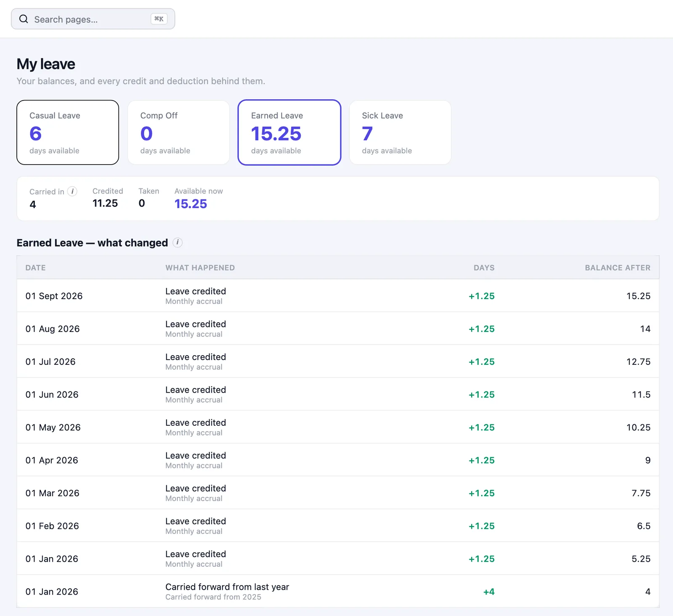This screenshot has width=673, height=616.
Task: Click the 01 Feb 2026 date cell
Action: pyautogui.click(x=52, y=526)
